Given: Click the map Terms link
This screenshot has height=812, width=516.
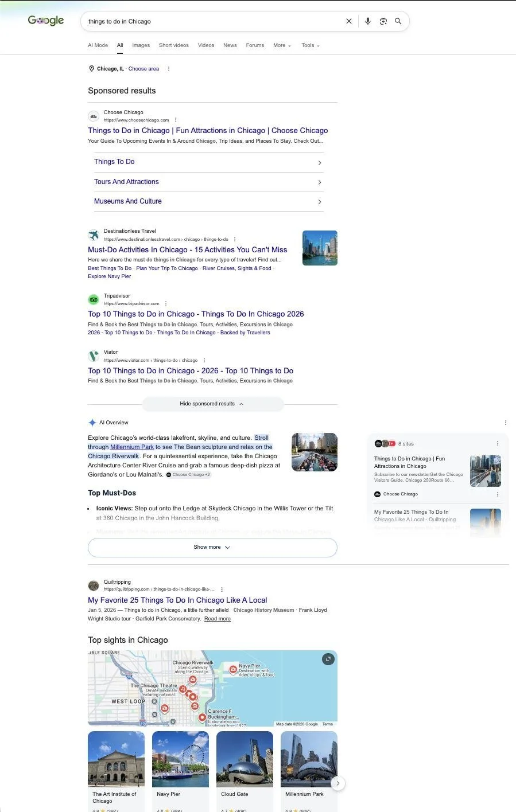Looking at the screenshot, I should point(327,724).
